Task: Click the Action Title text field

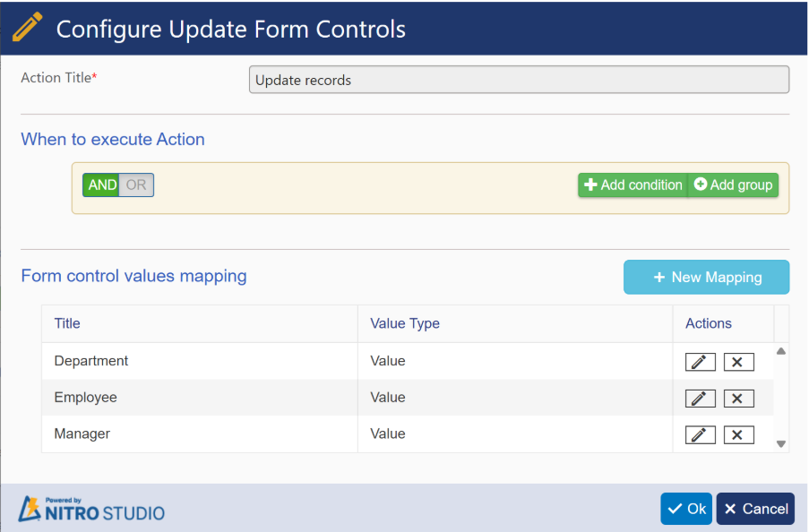Action: coord(519,80)
